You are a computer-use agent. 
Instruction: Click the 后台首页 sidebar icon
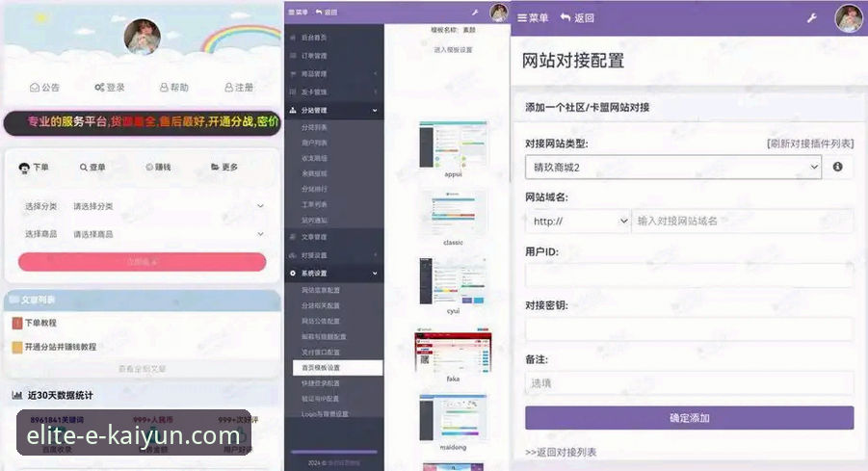coord(293,38)
